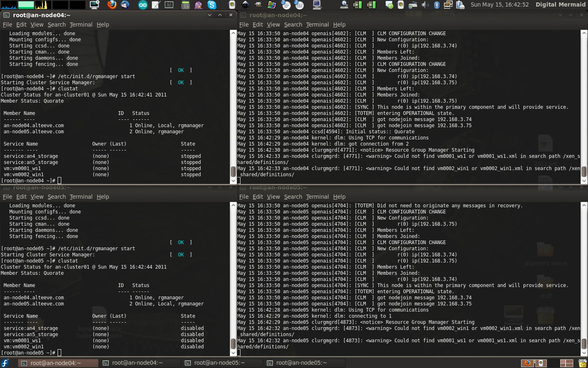This screenshot has height=368, width=588.
Task: Click the volume speaker tray icon
Action: pyautogui.click(x=425, y=5)
